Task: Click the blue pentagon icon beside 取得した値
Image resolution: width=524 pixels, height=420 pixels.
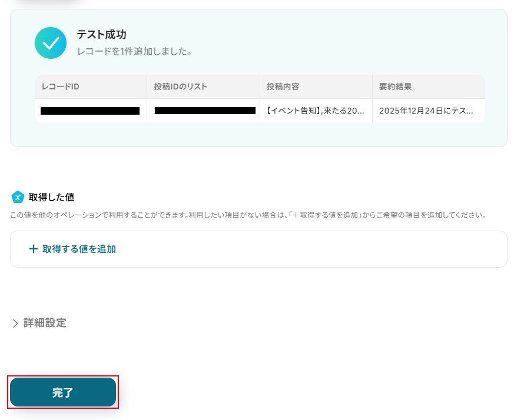Action: (18, 197)
